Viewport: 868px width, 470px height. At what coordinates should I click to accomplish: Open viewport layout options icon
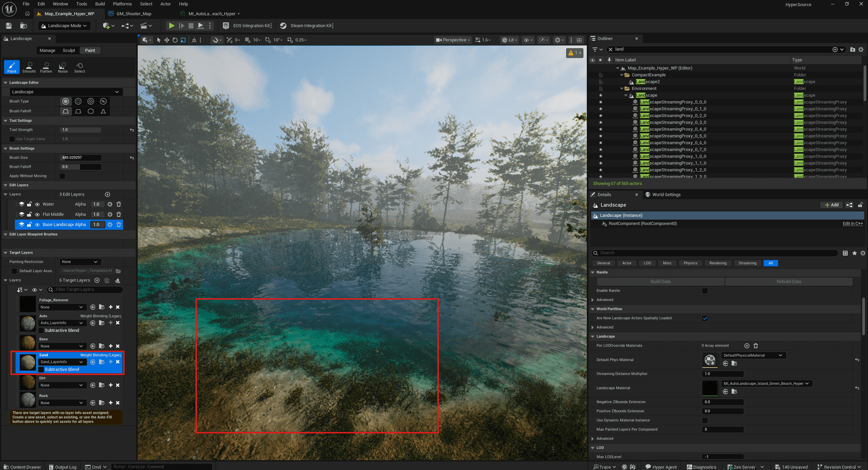click(x=579, y=40)
